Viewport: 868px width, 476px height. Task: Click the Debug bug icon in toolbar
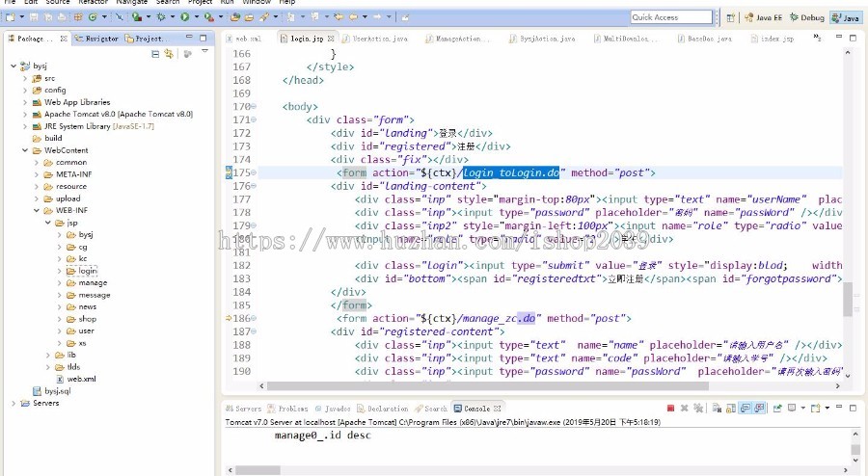(x=160, y=16)
